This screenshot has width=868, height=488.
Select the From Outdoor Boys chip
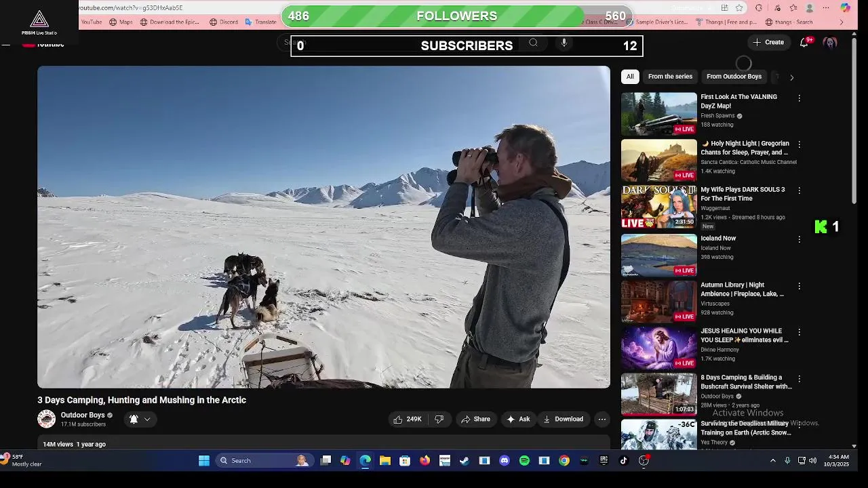734,77
